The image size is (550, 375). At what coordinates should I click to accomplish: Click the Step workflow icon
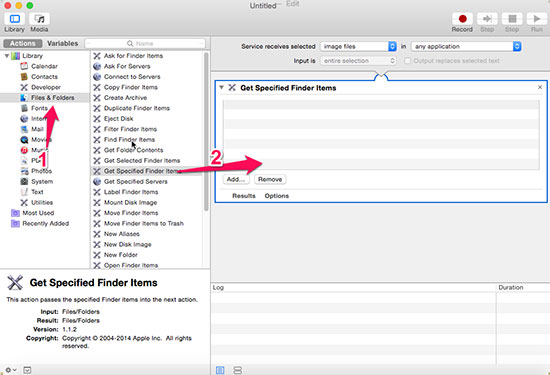pyautogui.click(x=487, y=19)
